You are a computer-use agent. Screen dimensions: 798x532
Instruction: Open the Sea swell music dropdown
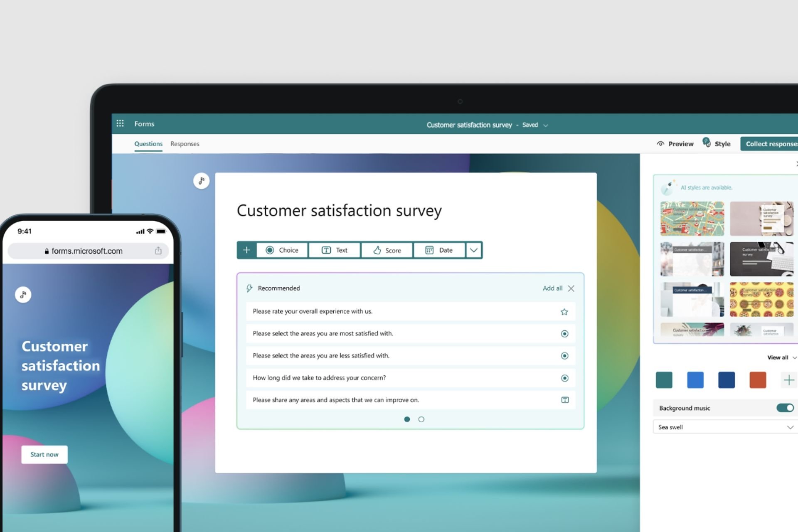(725, 427)
